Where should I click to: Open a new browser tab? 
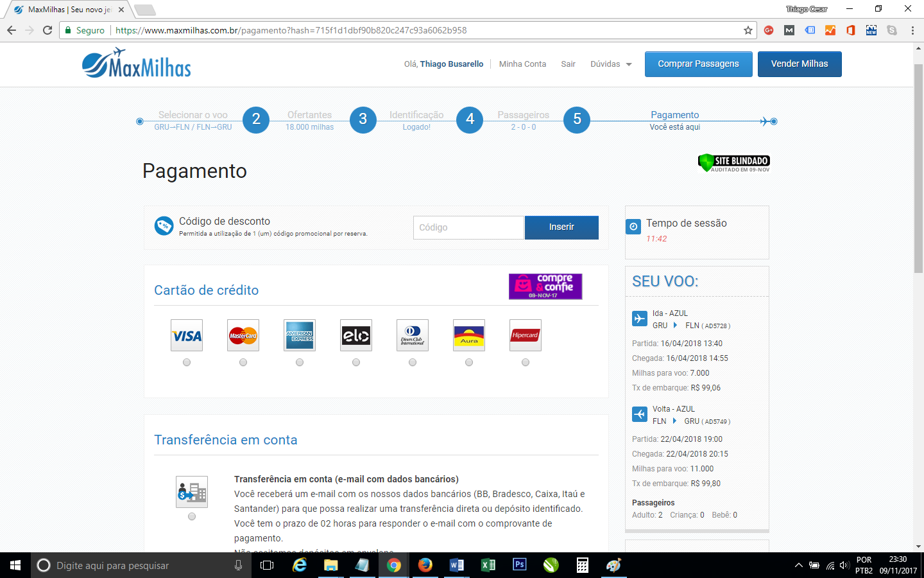(x=145, y=10)
